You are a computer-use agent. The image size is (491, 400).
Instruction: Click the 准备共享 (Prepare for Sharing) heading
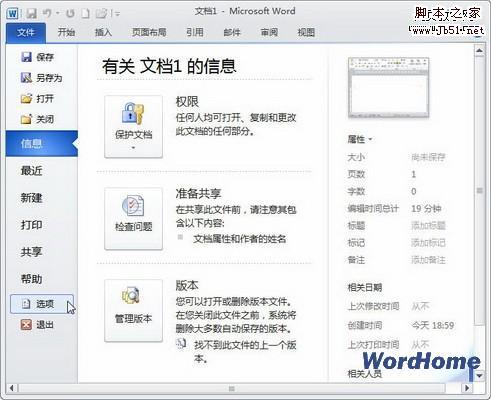[x=198, y=193]
